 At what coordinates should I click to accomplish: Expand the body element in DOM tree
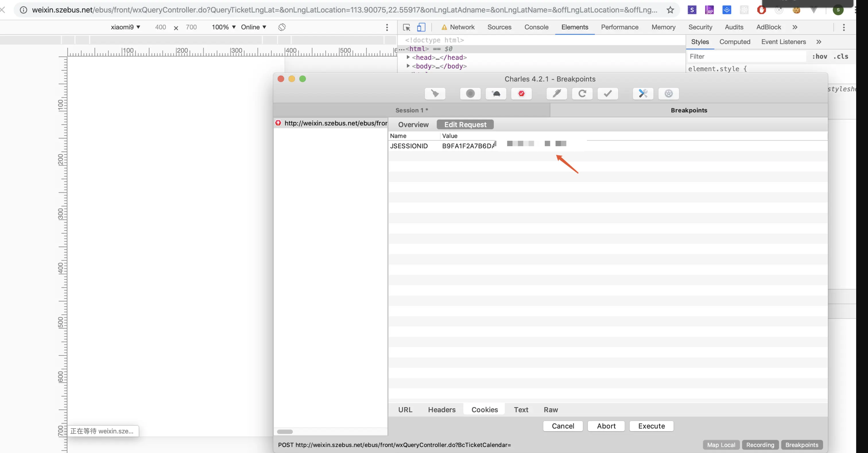408,66
